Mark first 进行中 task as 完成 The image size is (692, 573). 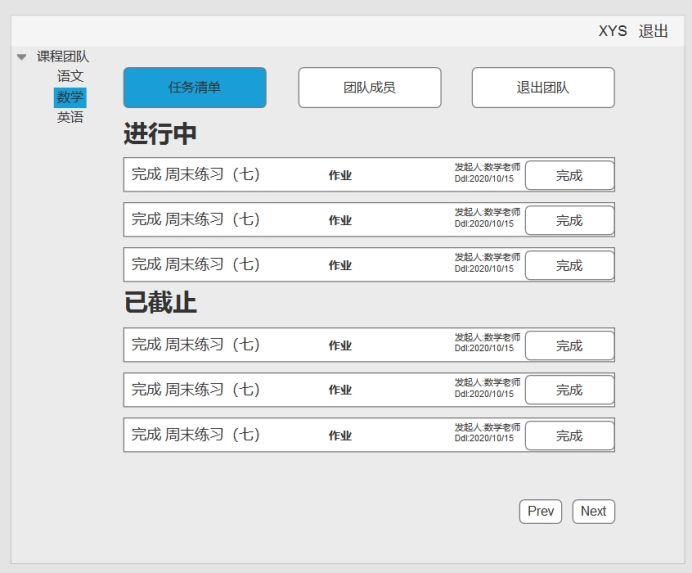(x=569, y=176)
